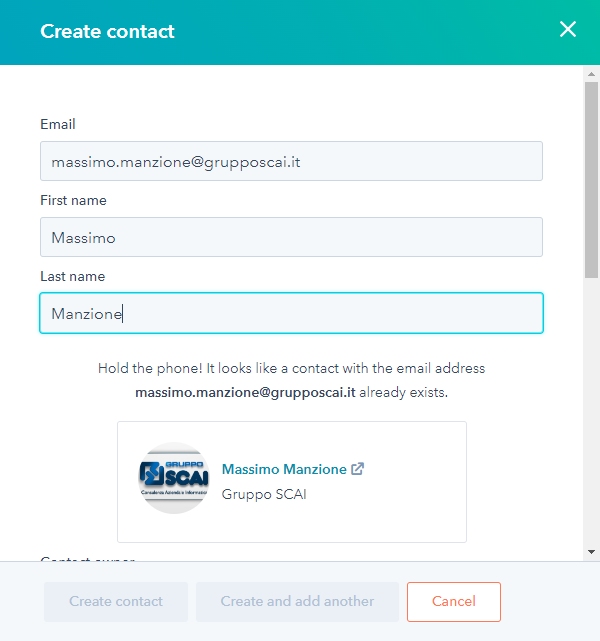
Task: Click the scrollbar up arrow
Action: click(591, 73)
